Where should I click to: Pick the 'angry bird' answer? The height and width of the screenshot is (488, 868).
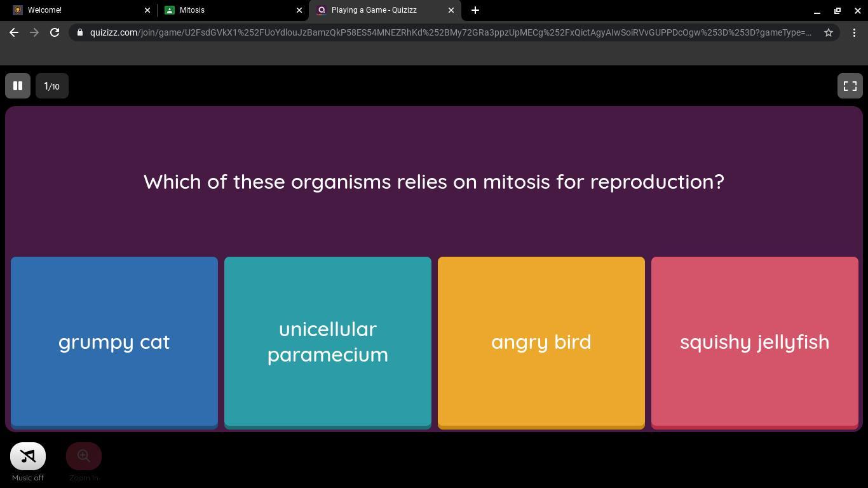click(541, 342)
